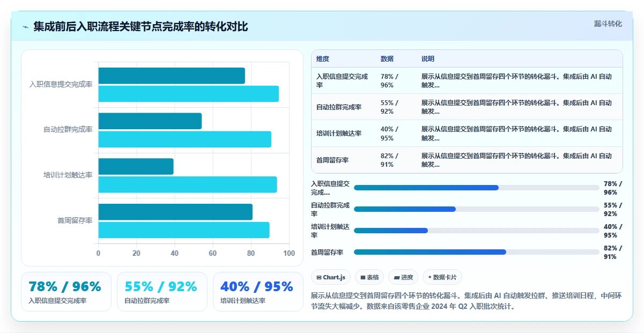Image resolution: width=644 pixels, height=333 pixels.
Task: Click the 100 tick on chart x-axis
Action: 289,253
